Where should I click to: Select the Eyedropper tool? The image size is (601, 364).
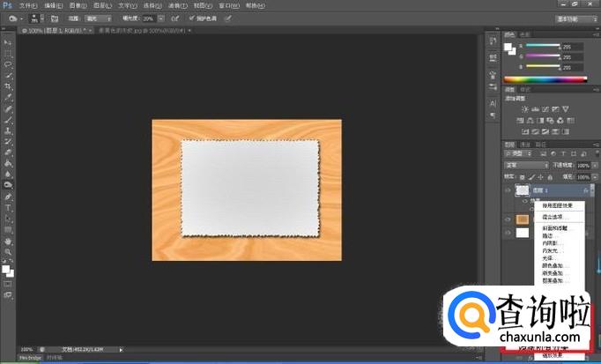point(9,97)
